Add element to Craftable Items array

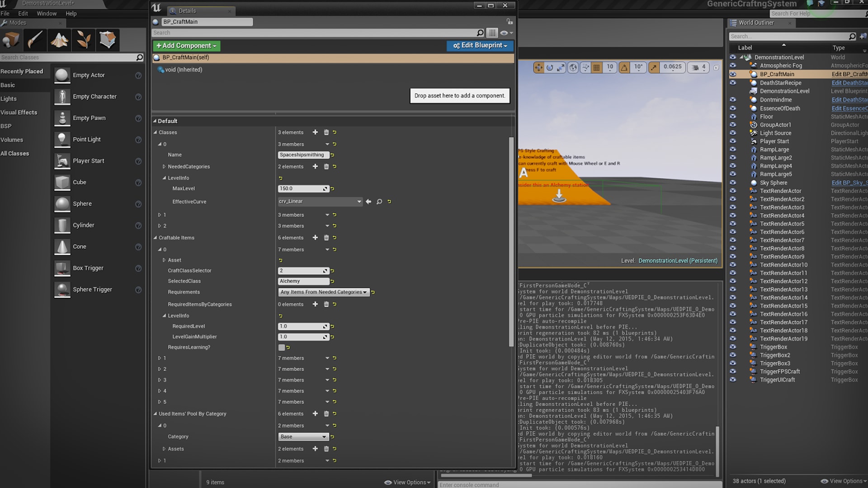(315, 238)
